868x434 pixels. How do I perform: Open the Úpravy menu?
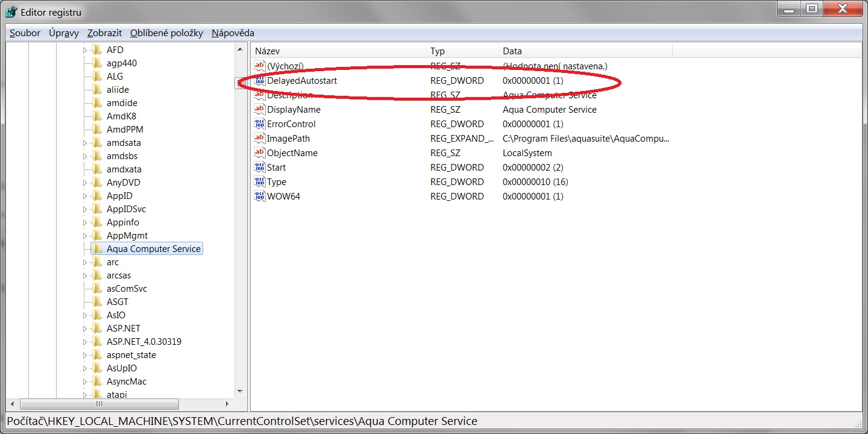(x=64, y=33)
